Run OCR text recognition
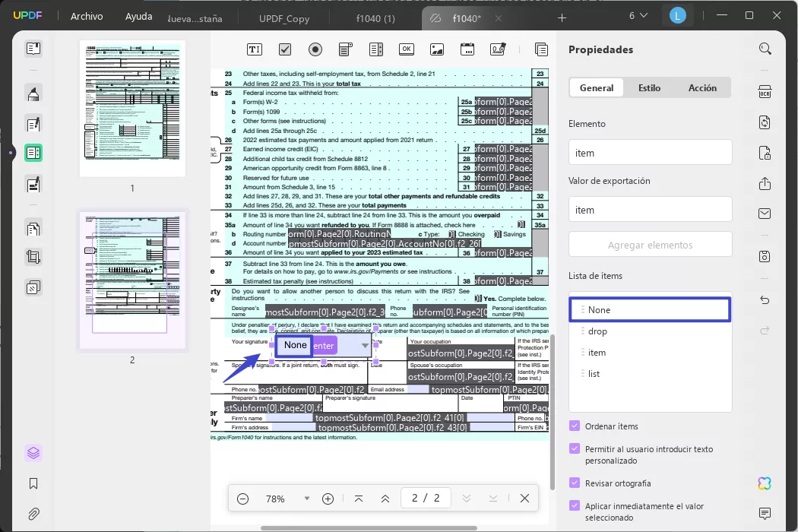The image size is (798, 532). 765,92
